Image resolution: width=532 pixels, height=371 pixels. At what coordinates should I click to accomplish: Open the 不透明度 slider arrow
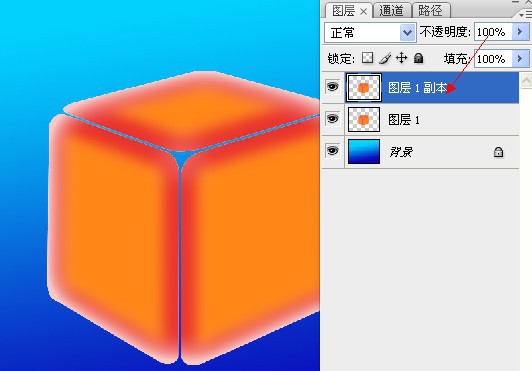point(520,32)
